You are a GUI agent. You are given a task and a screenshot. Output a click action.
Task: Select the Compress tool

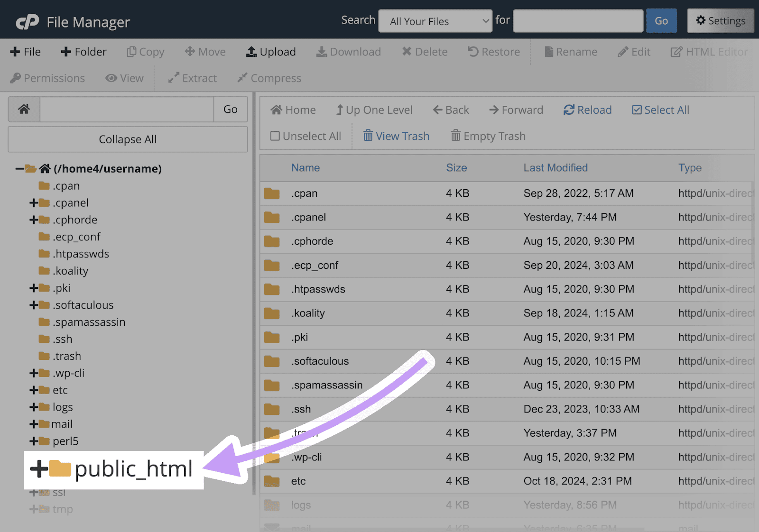pos(268,78)
